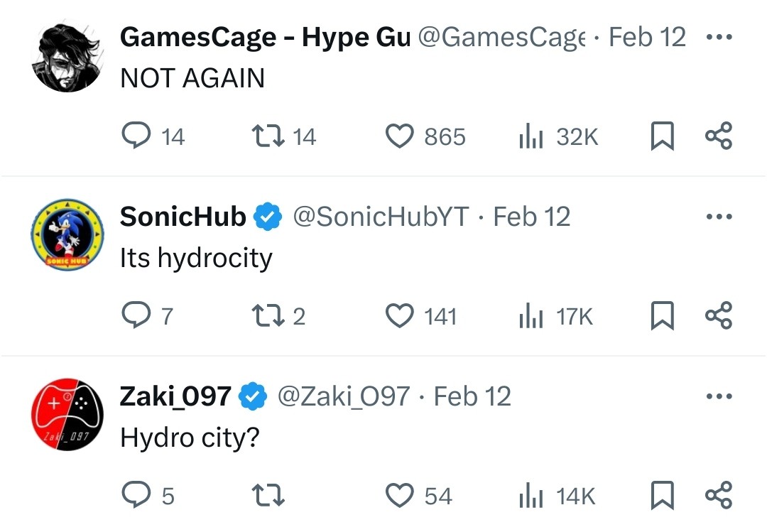
Task: Like the GamesCage NOT AGAIN tweet
Action: pos(399,136)
